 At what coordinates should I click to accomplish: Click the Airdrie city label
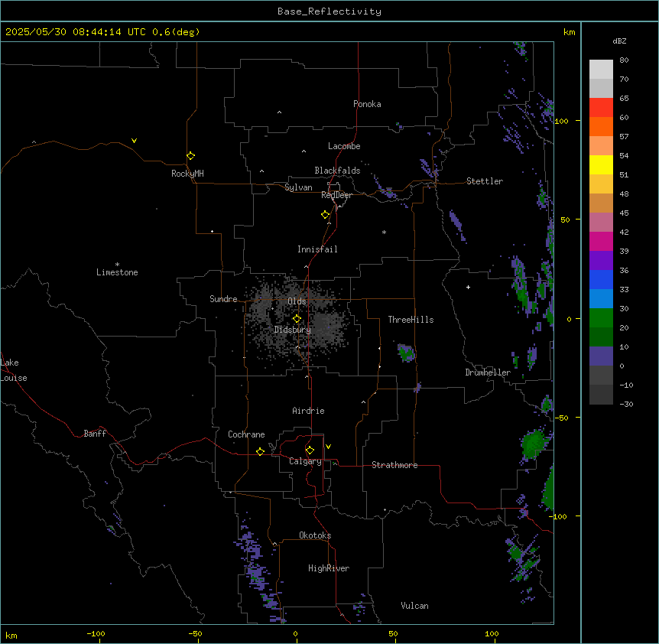308,411
